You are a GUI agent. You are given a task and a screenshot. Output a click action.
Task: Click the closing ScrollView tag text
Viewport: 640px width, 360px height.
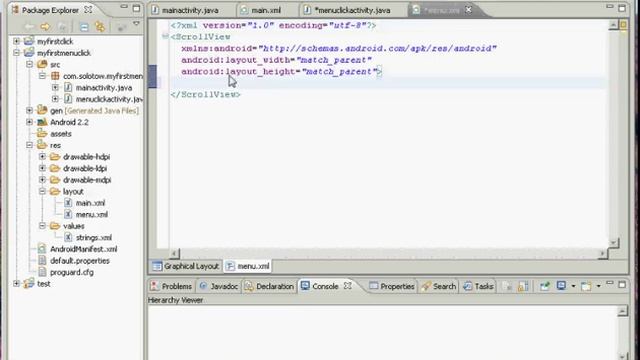click(x=206, y=94)
